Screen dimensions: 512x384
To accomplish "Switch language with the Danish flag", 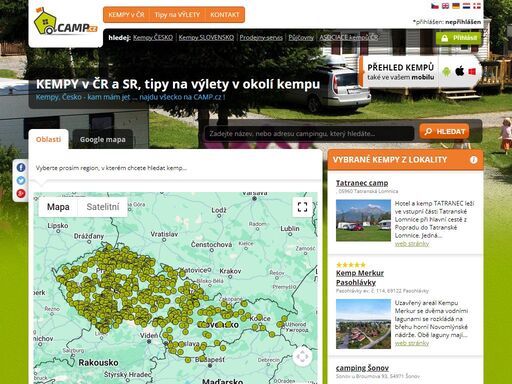I will click(477, 6).
